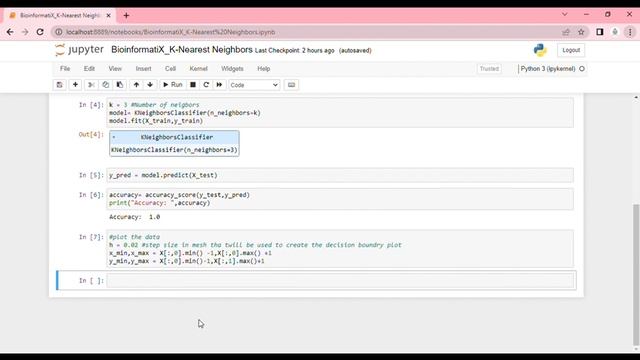Select the BioinformatiX_K-Nearest Neighbors browser tab
The width and height of the screenshot is (640, 360).
coord(60,16)
